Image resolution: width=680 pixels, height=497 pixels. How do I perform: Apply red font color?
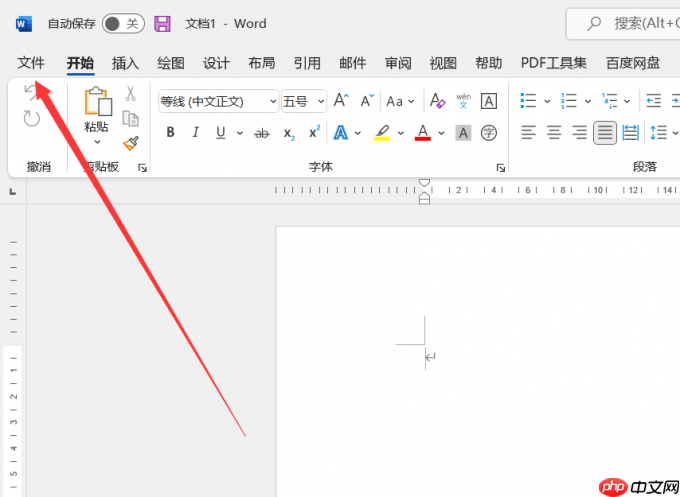tap(423, 133)
